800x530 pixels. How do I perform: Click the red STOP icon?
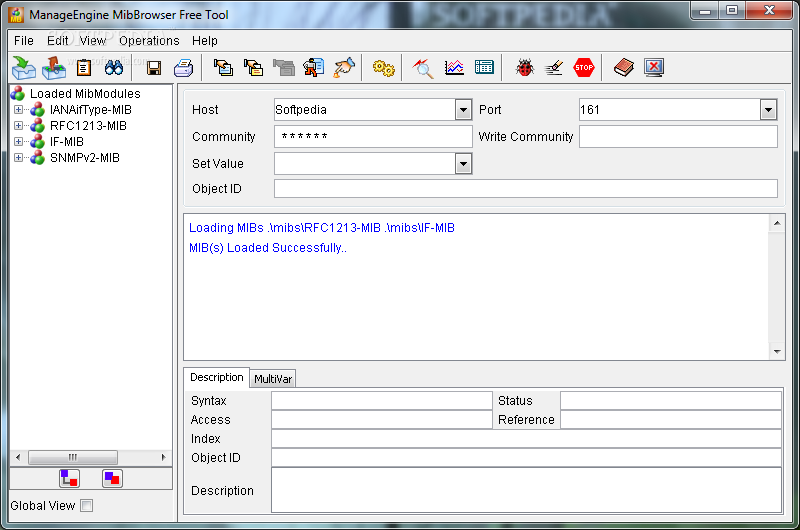point(584,67)
